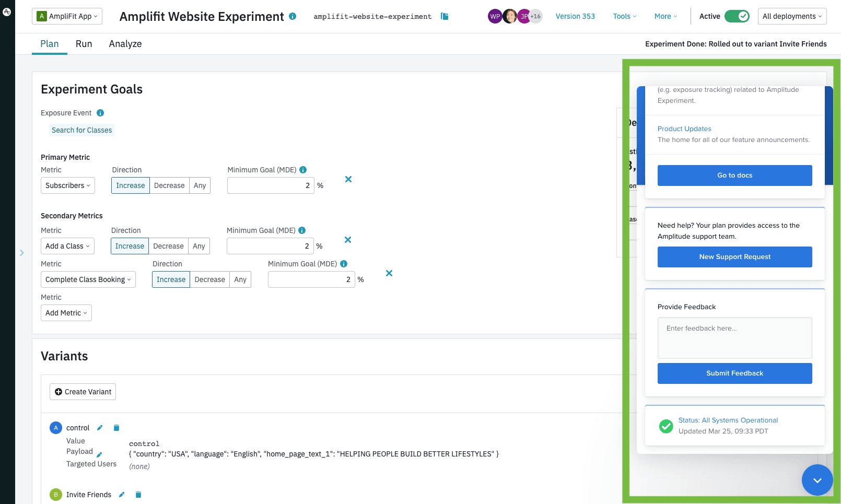Open the Tools menu
The height and width of the screenshot is (504, 841).
point(624,16)
